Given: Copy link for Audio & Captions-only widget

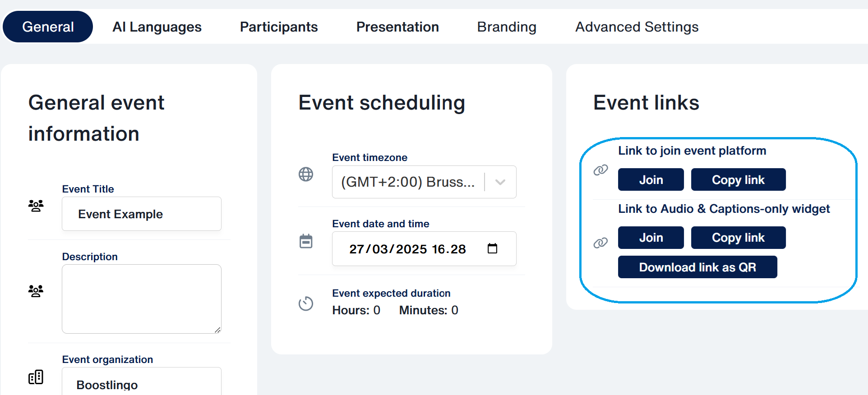Looking at the screenshot, I should tap(739, 238).
